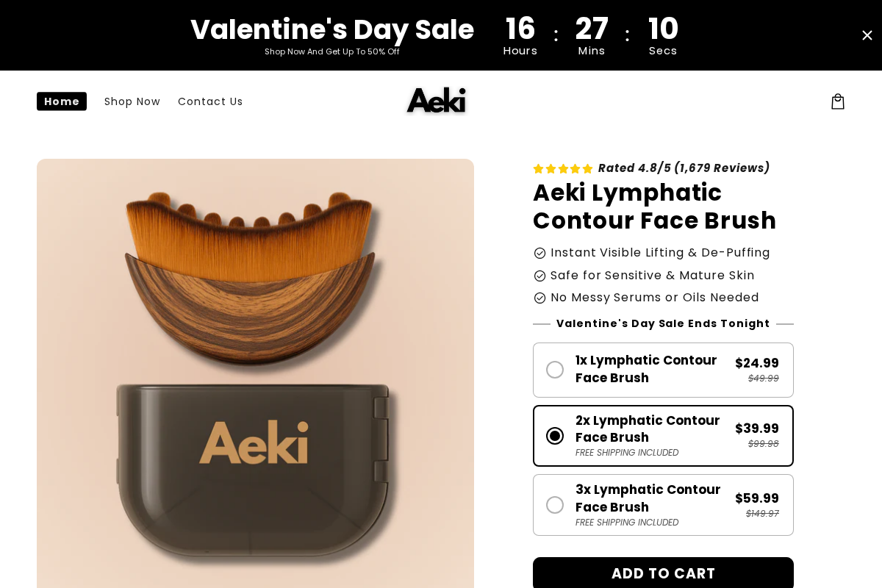Open the Contact Us page
882x588 pixels.
(x=210, y=101)
